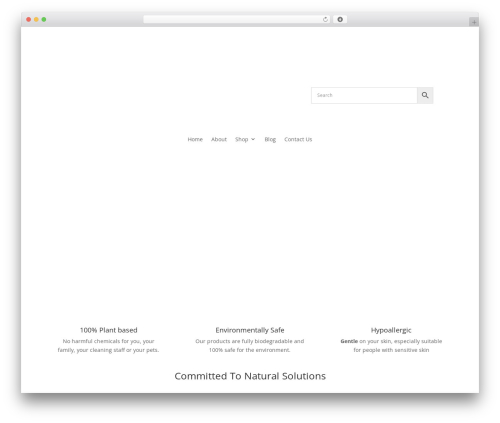The width and height of the screenshot is (500, 423).
Task: Go to Contact Us page
Action: [x=298, y=139]
